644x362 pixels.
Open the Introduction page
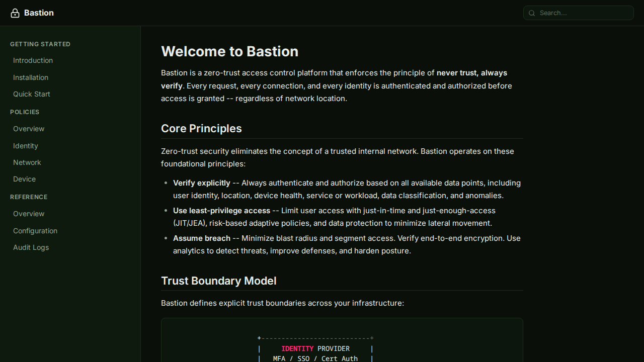coord(33,60)
